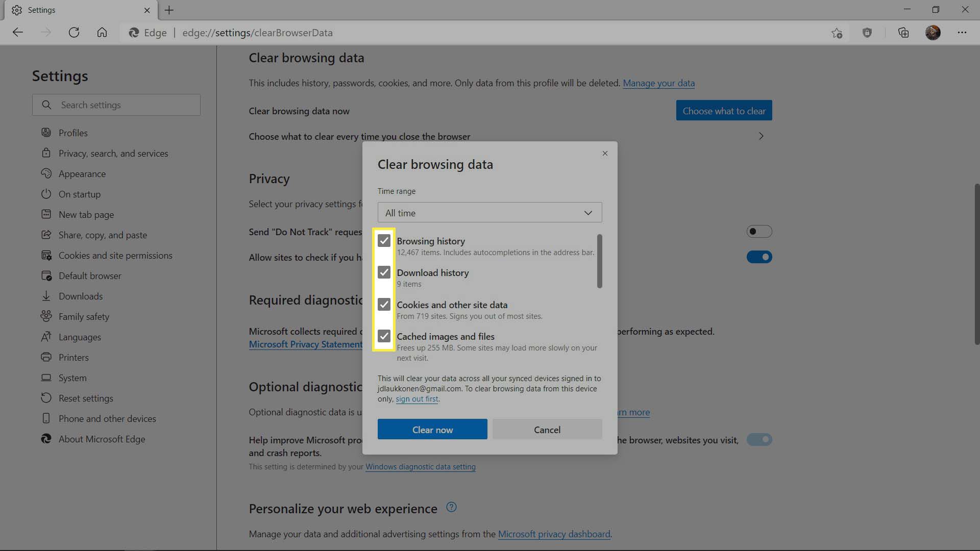Add this page to favorites star
The height and width of the screenshot is (551, 980).
[x=837, y=33]
